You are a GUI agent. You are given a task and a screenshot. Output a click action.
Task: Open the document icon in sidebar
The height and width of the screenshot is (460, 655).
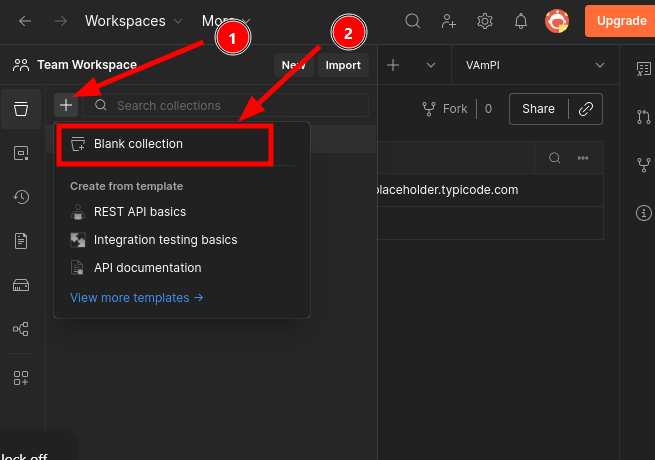click(21, 241)
